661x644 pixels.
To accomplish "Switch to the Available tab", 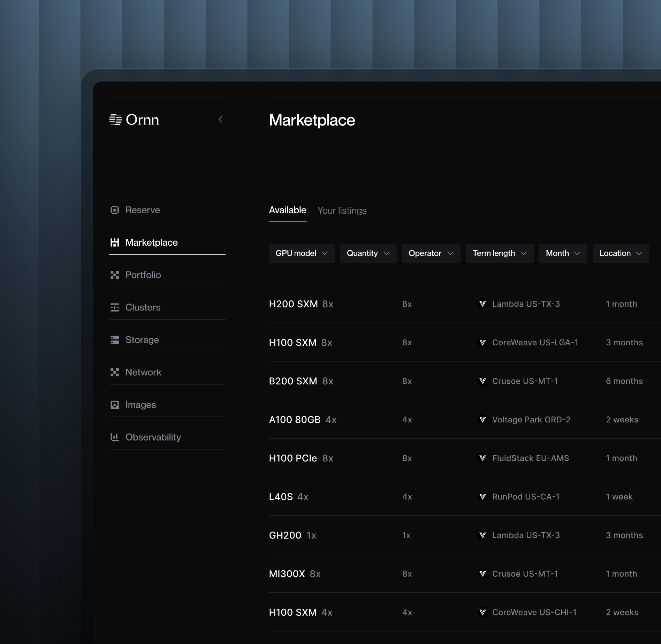I will point(288,210).
